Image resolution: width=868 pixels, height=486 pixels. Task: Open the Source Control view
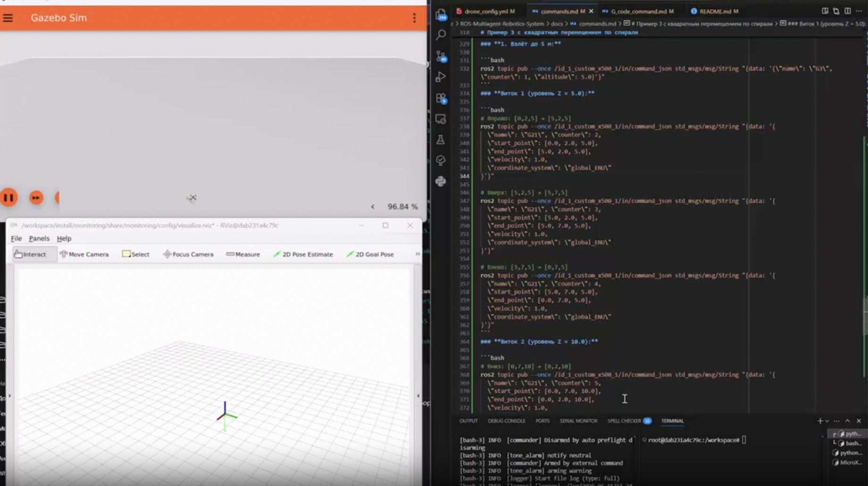point(441,57)
